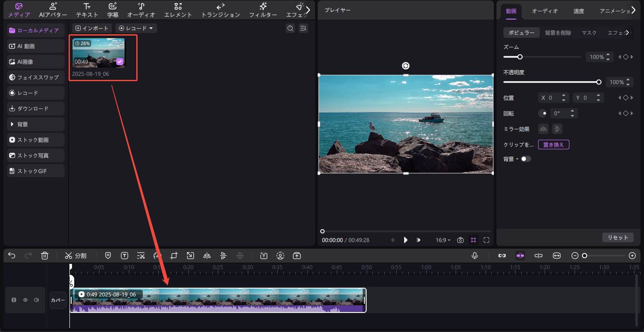This screenshot has height=332, width=644.
Task: Take a snapshot with the camera icon
Action: (460, 240)
